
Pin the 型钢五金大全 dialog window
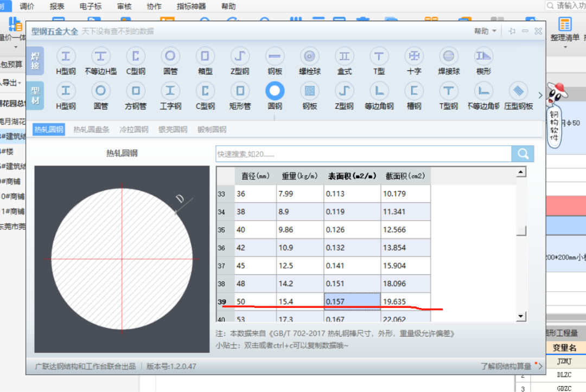tap(512, 31)
